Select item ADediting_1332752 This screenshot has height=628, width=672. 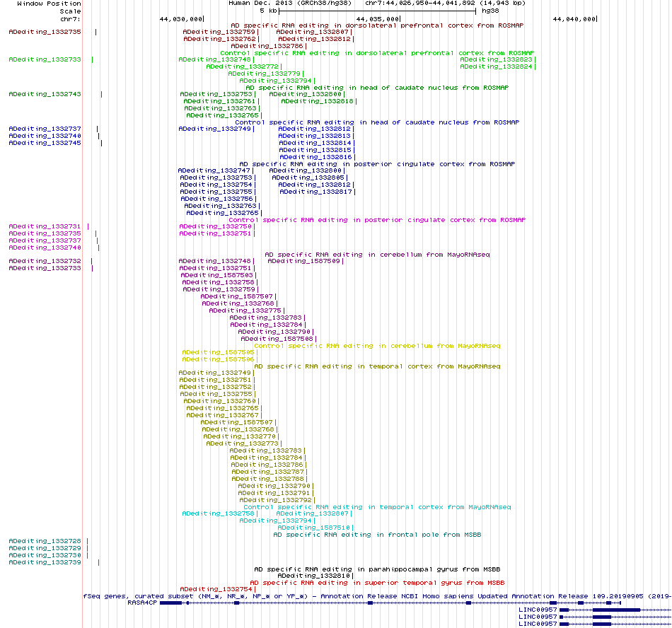tap(215, 388)
